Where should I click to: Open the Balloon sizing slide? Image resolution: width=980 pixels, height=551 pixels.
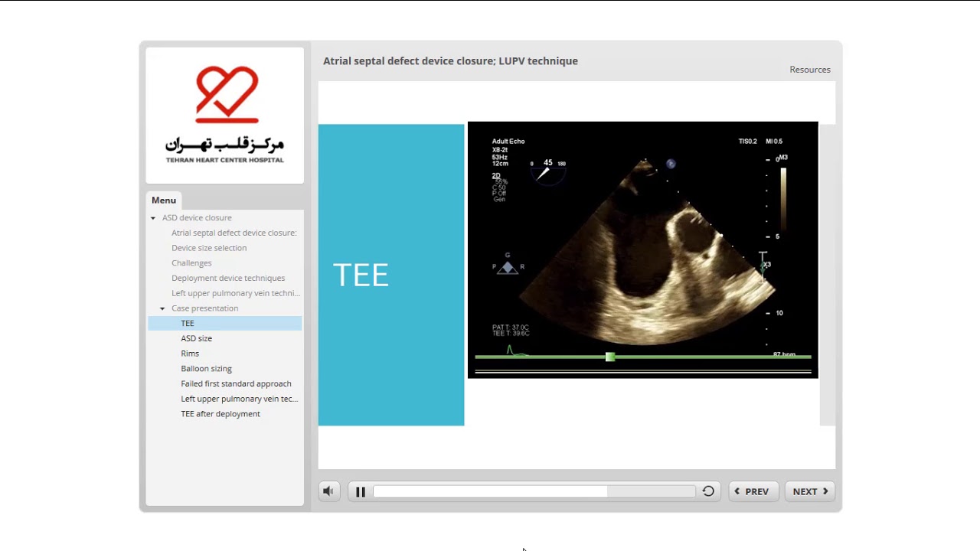207,369
